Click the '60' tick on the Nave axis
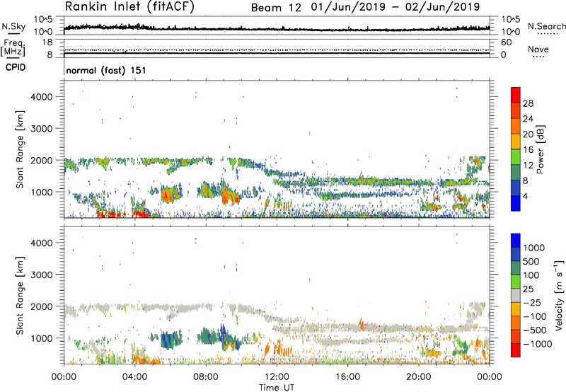This screenshot has width=566, height=392. (x=506, y=42)
